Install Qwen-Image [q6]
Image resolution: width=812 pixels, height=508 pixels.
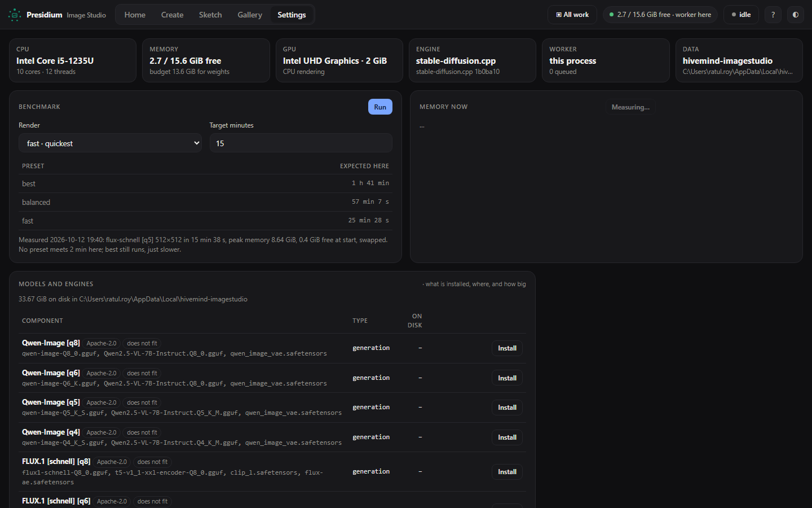tap(507, 378)
